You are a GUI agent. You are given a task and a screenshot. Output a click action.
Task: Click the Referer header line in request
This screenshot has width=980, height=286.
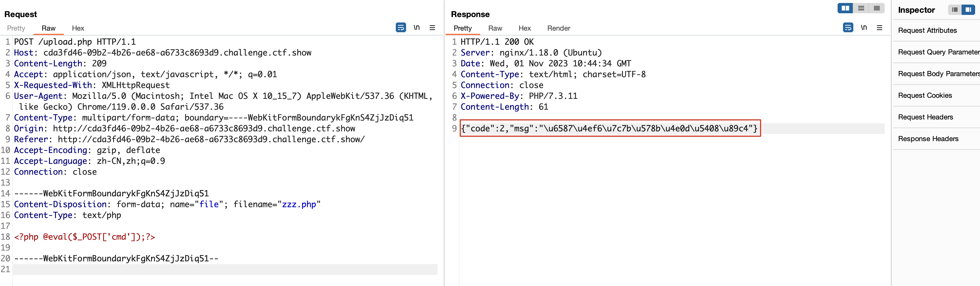click(190, 139)
